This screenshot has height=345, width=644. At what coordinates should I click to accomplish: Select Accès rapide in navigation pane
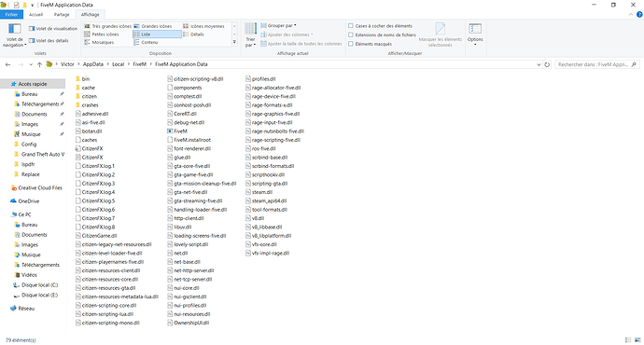(33, 84)
